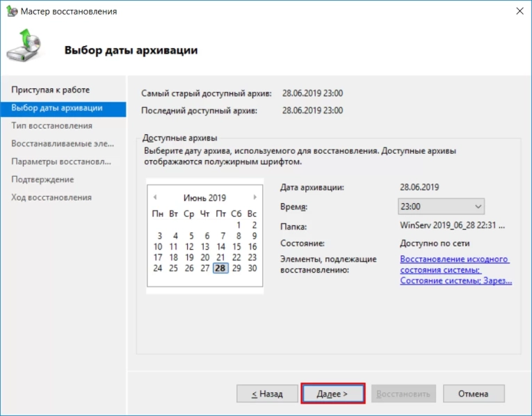532x416 pixels.
Task: Select date 28 in the calendar
Action: 220,269
